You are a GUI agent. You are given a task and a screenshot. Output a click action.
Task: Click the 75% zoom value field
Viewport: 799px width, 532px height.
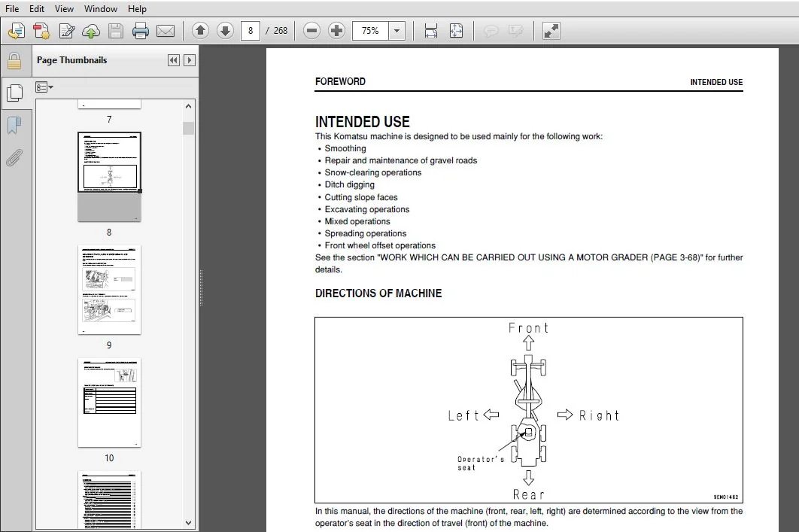tap(370, 31)
